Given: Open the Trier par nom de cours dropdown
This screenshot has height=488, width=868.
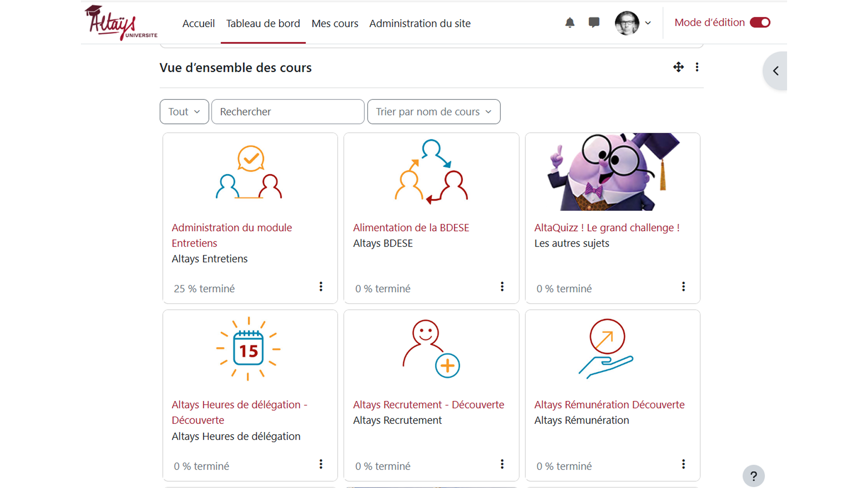Looking at the screenshot, I should click(x=434, y=112).
